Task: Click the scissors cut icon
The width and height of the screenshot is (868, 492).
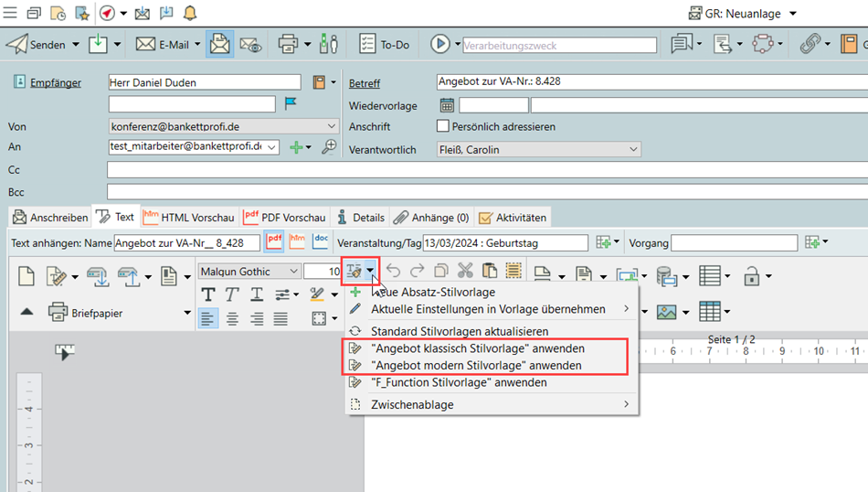Action: coord(465,271)
